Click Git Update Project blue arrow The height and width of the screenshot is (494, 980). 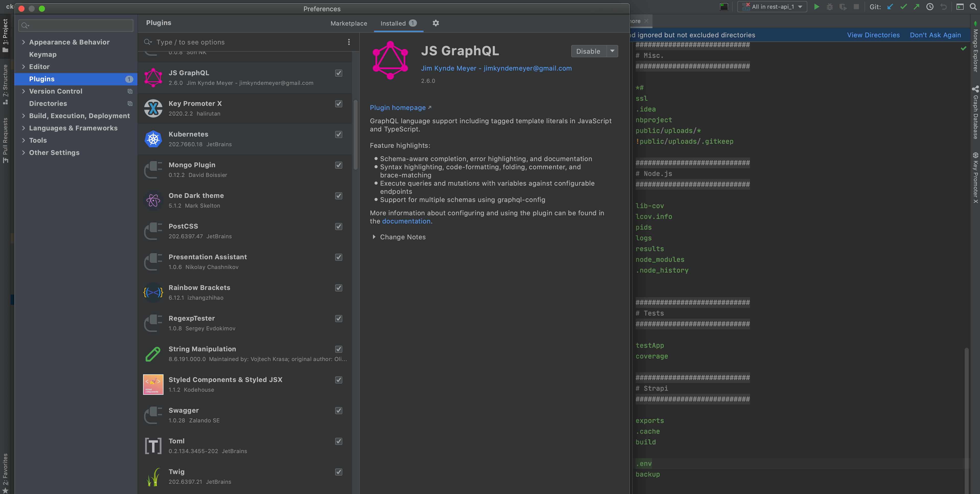pos(890,7)
